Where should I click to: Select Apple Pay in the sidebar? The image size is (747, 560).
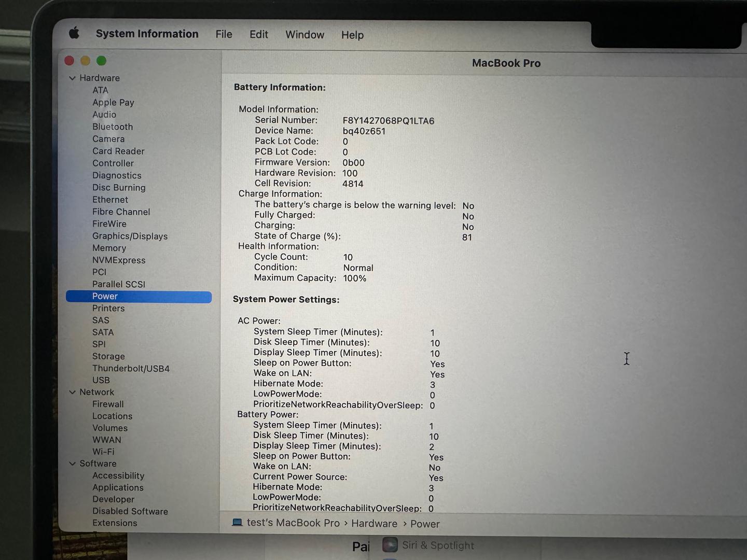[113, 103]
